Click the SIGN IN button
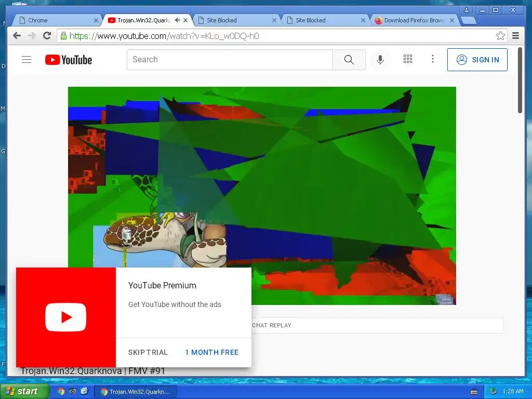 [477, 60]
